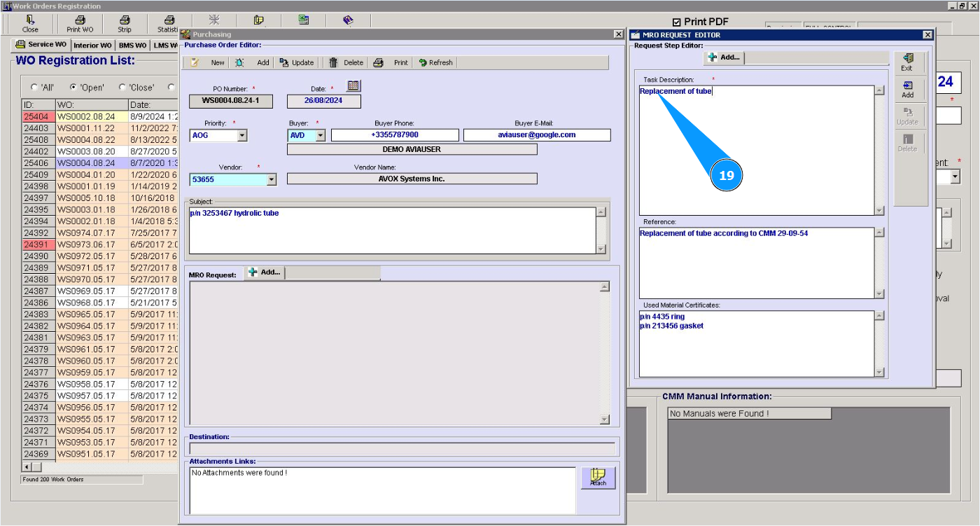The width and height of the screenshot is (980, 526).
Task: Switch to the BMS WO tab
Action: 132,46
